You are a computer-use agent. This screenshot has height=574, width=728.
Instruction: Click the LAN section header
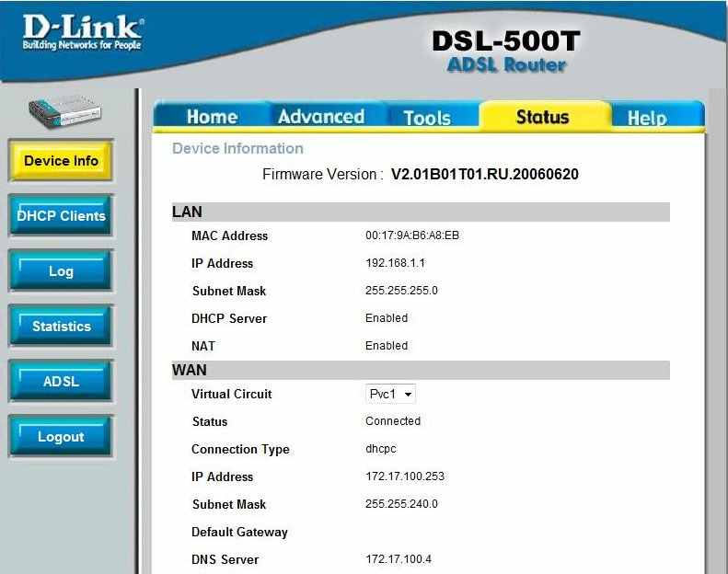tap(421, 212)
